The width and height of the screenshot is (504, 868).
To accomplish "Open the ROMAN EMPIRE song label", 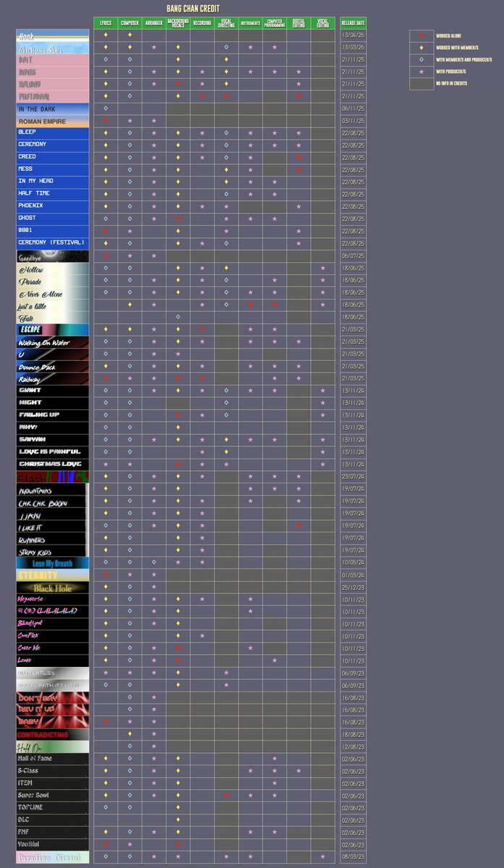I will pos(53,121).
